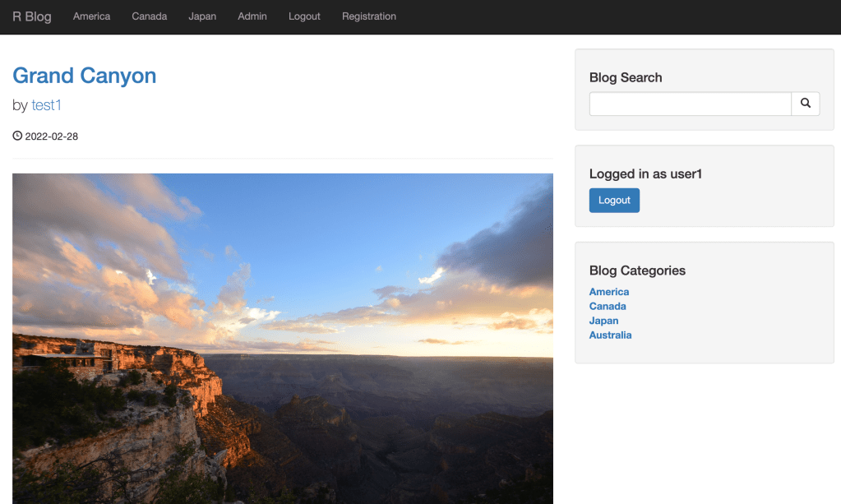The height and width of the screenshot is (504, 841).
Task: View the profile of author test1
Action: (46, 105)
